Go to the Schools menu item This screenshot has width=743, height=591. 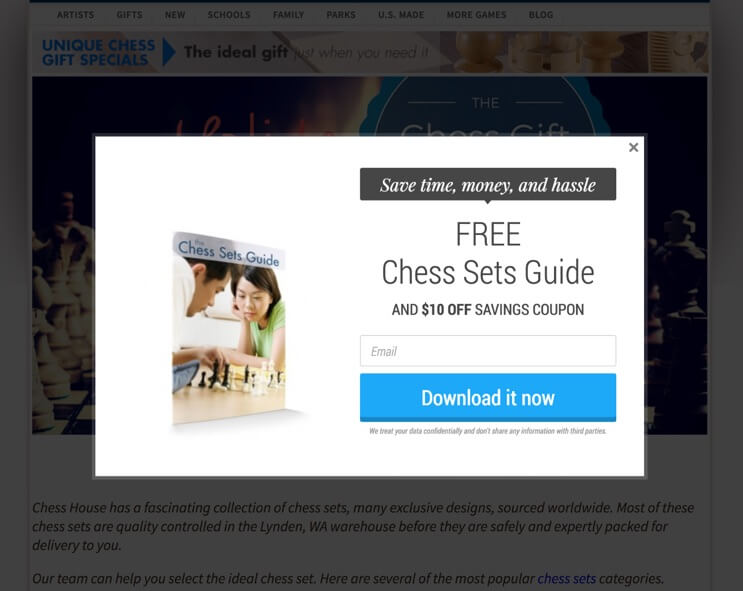(x=228, y=15)
